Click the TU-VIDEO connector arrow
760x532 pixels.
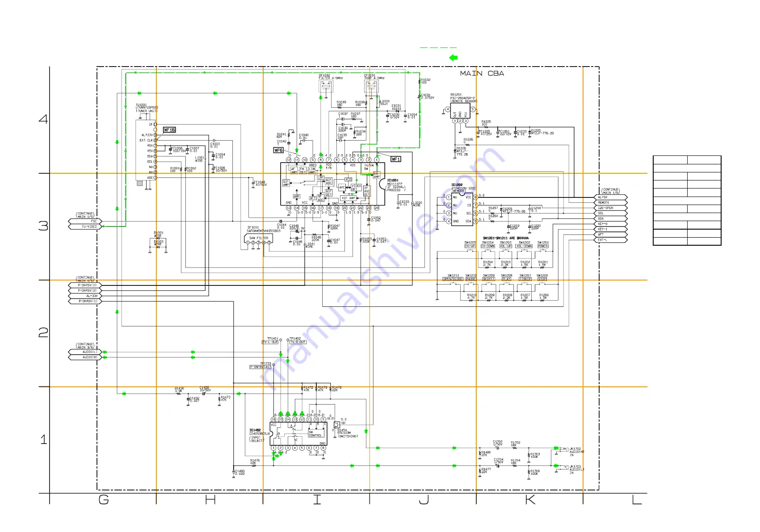tap(85, 226)
